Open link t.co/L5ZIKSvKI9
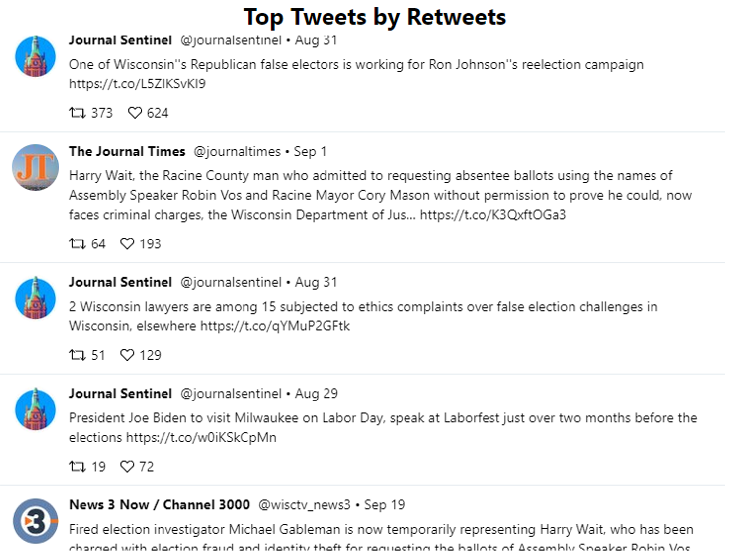The image size is (733, 560). (137, 84)
